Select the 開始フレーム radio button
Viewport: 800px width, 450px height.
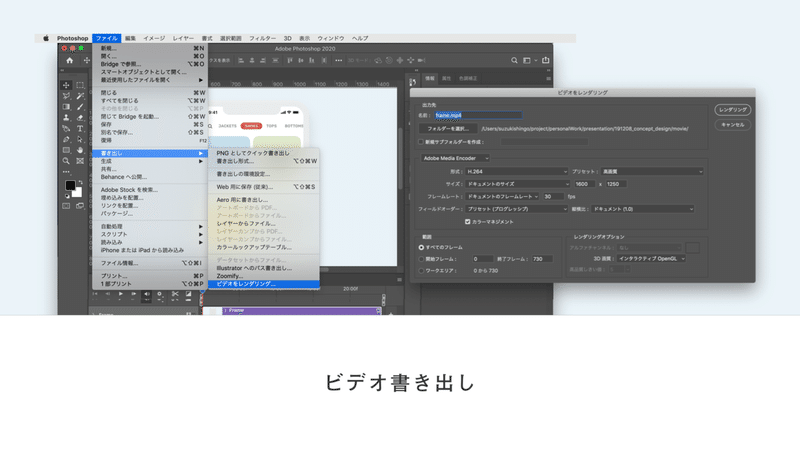point(421,259)
